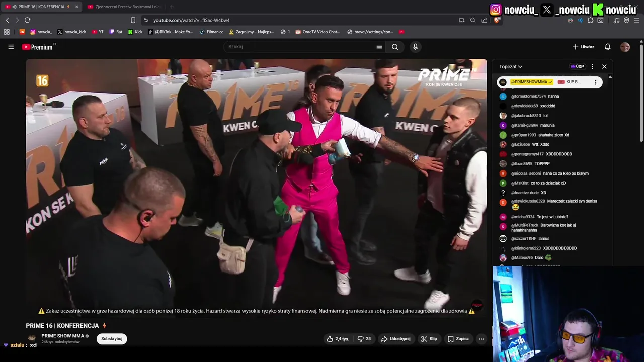Image resolution: width=644 pixels, height=362 pixels.
Task: Open the Kick bookmark
Action: point(135,32)
